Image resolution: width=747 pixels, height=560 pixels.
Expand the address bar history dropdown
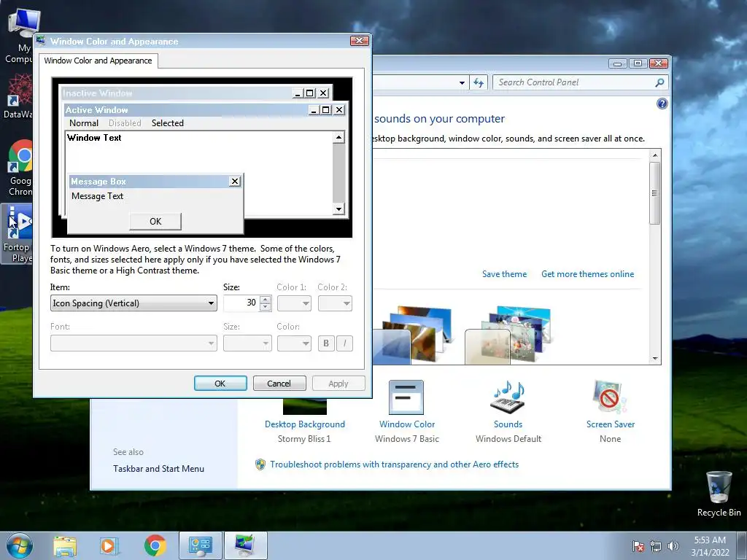point(462,83)
